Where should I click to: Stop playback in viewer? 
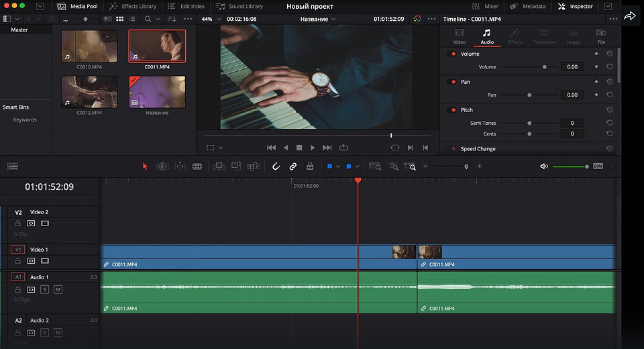(x=299, y=148)
